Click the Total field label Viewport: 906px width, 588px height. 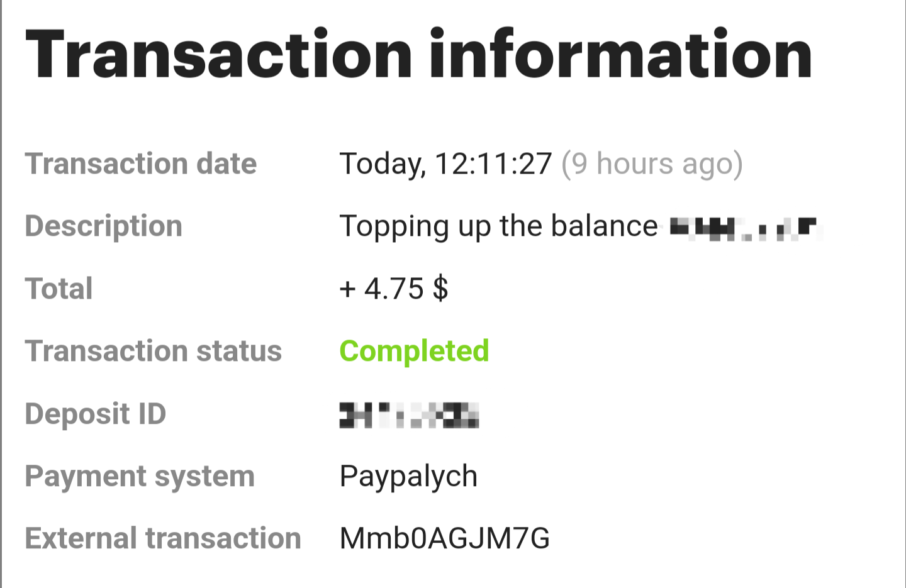[59, 289]
